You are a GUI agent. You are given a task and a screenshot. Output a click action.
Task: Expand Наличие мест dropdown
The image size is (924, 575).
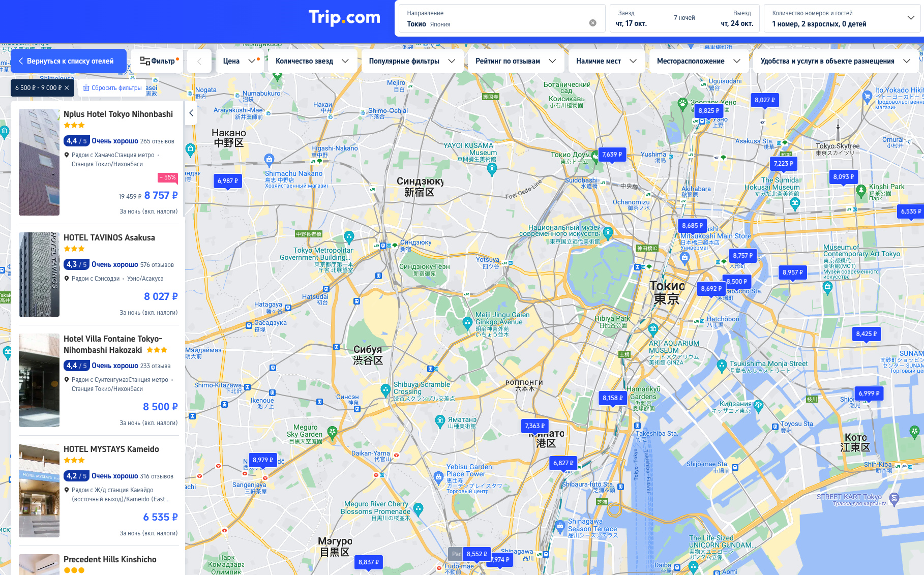(606, 61)
